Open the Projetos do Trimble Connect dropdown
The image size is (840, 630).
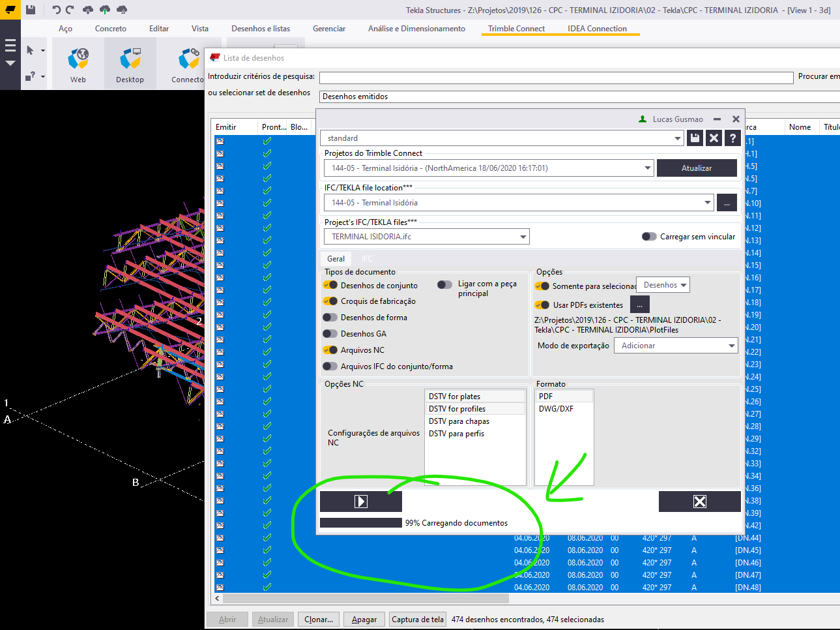(647, 168)
